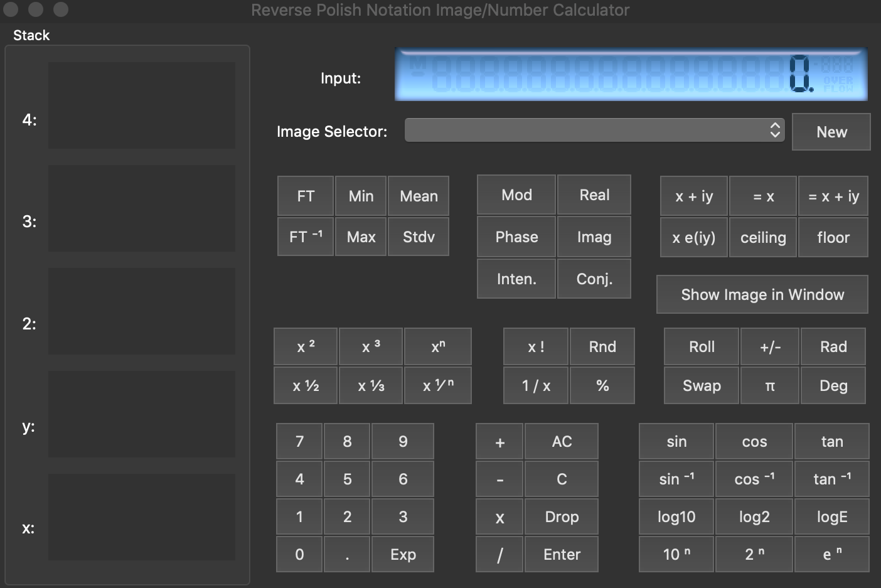
Task: Take the Real part
Action: coord(594,195)
